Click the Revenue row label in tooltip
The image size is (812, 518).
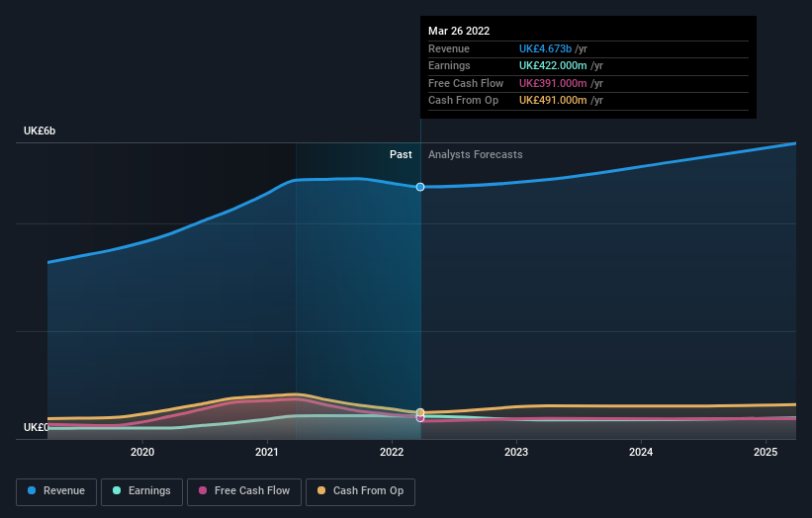449,48
